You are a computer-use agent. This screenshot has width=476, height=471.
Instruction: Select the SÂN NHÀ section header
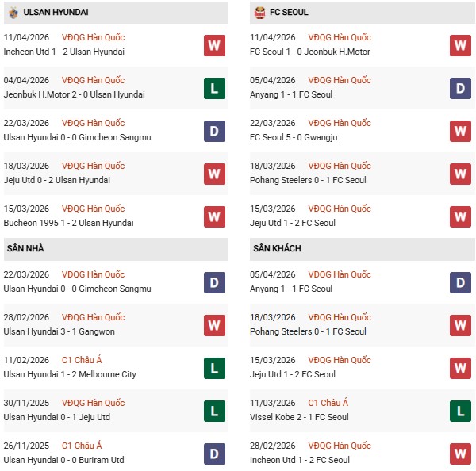click(x=25, y=249)
